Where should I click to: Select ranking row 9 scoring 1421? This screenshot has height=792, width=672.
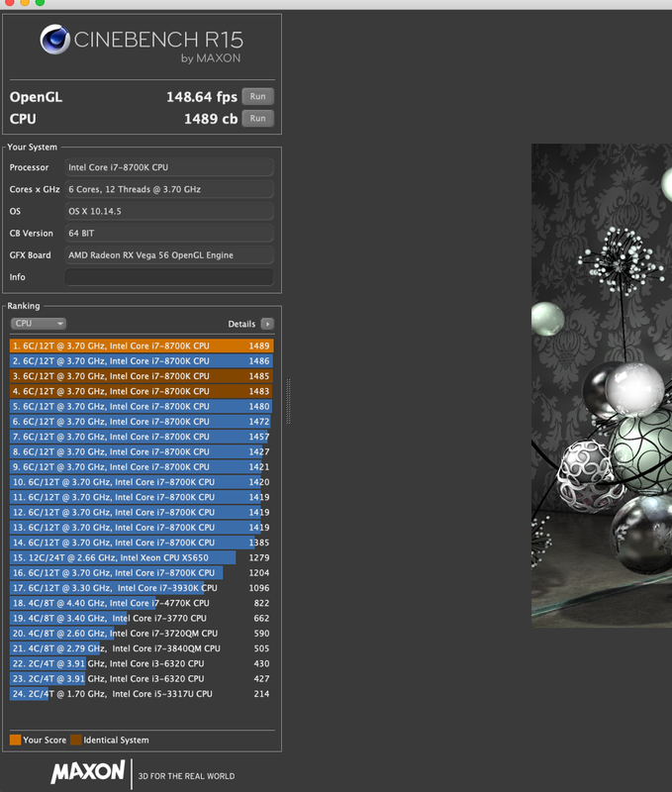142,467
